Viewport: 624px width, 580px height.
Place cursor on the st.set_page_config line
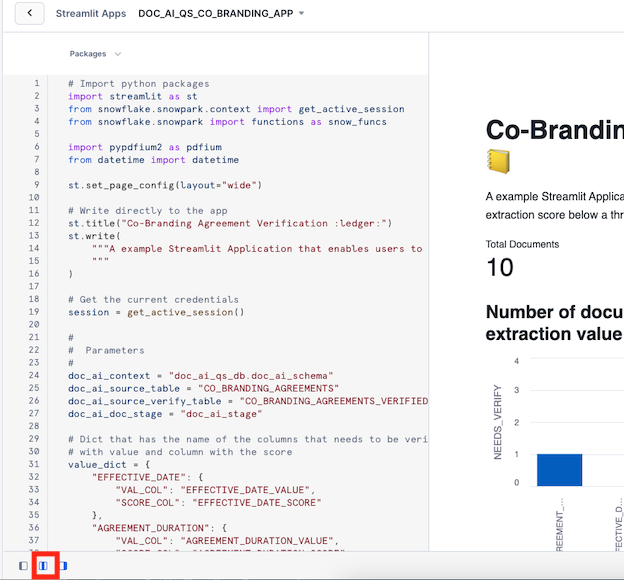click(x=164, y=185)
